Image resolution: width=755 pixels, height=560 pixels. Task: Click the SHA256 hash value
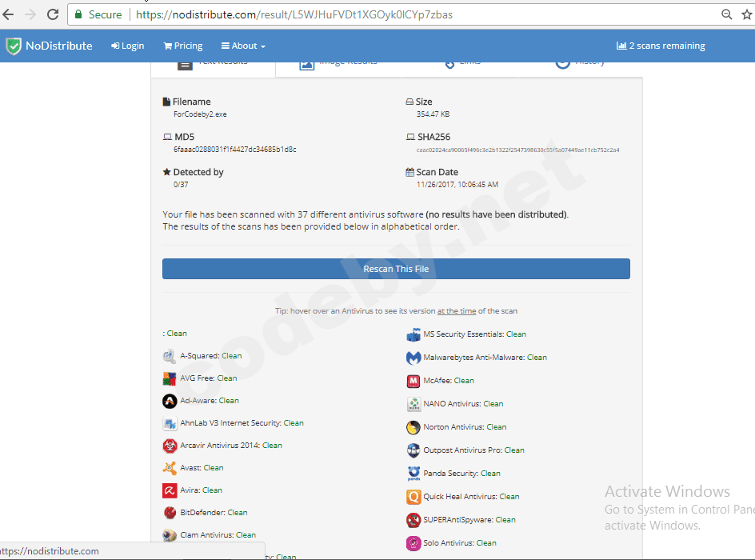coord(517,150)
